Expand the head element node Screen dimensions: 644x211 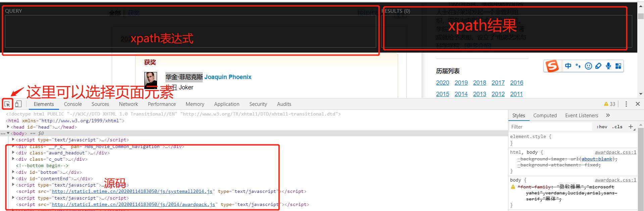point(8,127)
